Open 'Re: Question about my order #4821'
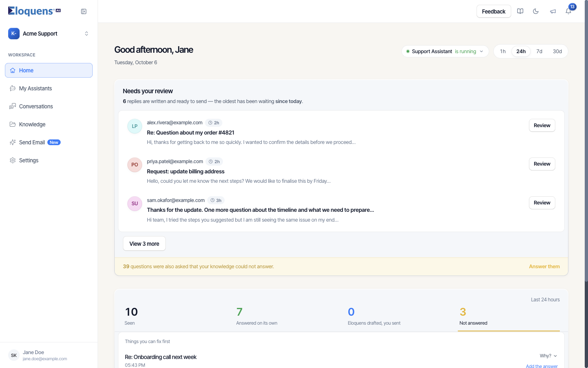This screenshot has height=368, width=588. 191,132
